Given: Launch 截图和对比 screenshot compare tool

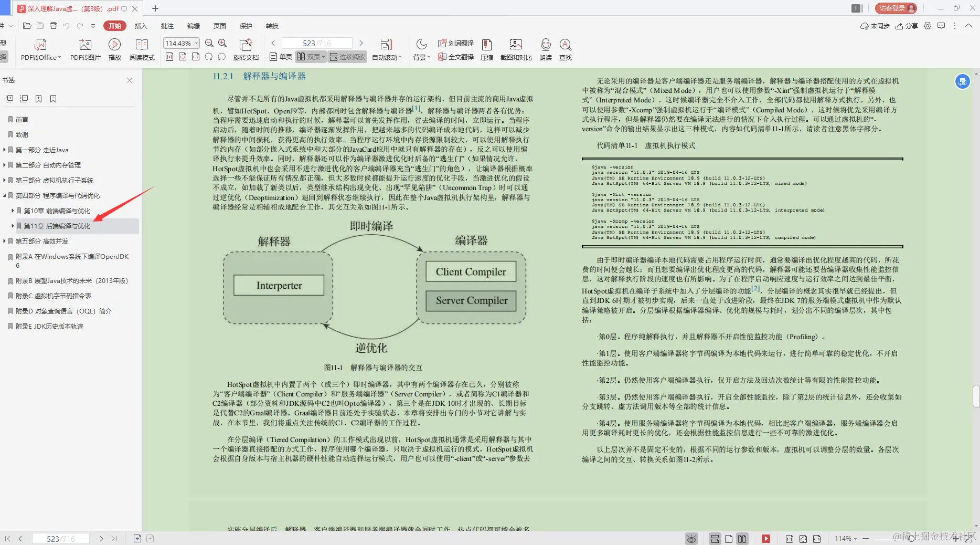Looking at the screenshot, I should [515, 49].
